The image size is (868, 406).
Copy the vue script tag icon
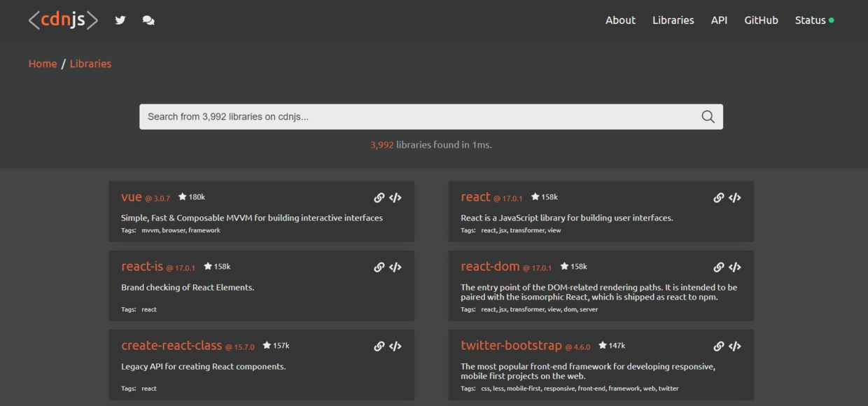click(x=395, y=198)
